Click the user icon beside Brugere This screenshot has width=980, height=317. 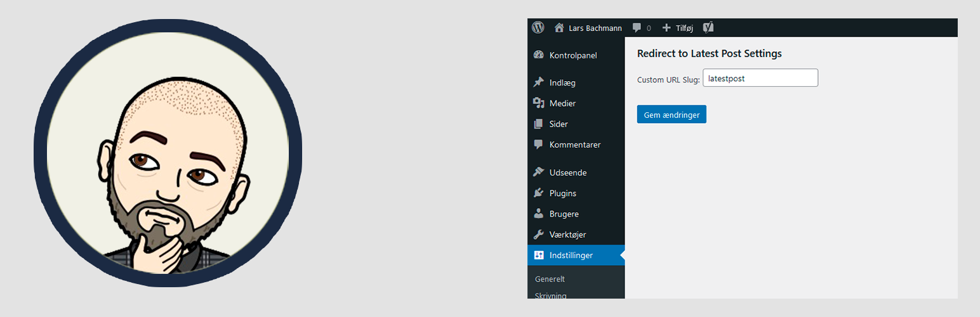point(539,214)
